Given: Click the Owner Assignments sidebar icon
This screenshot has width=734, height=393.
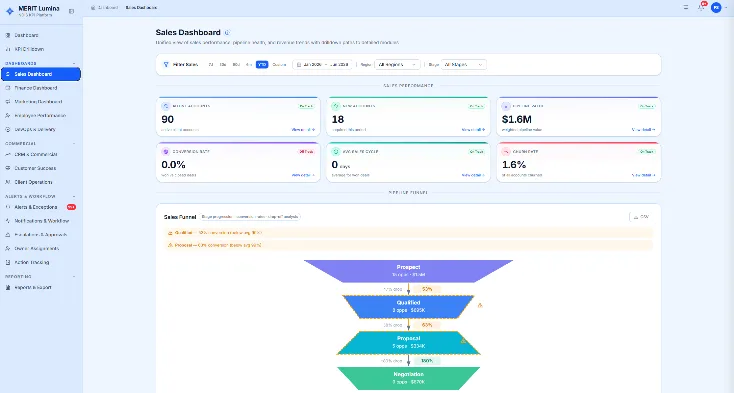Looking at the screenshot, I should pyautogui.click(x=7, y=248).
